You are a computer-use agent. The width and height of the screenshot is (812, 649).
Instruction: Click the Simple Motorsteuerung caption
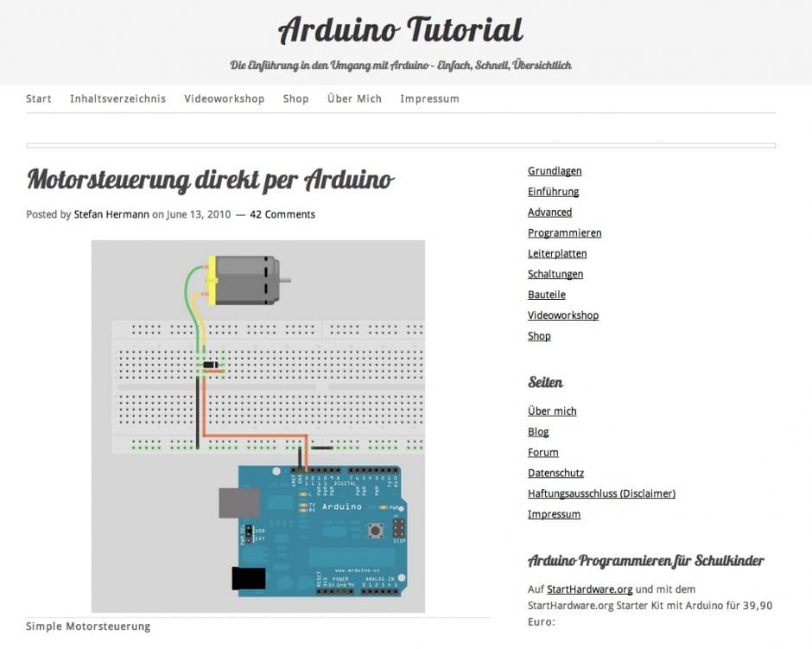88,627
